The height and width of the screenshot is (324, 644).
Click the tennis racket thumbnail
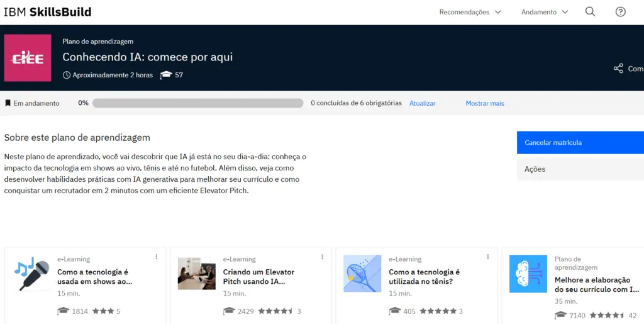pos(362,274)
